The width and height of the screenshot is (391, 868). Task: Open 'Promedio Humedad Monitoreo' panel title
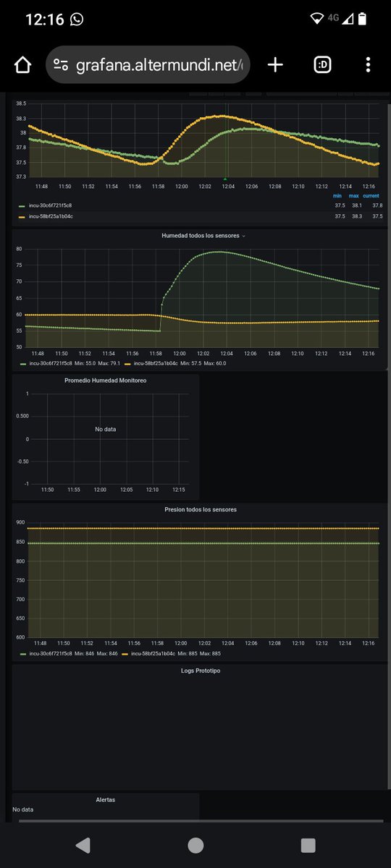(x=106, y=380)
